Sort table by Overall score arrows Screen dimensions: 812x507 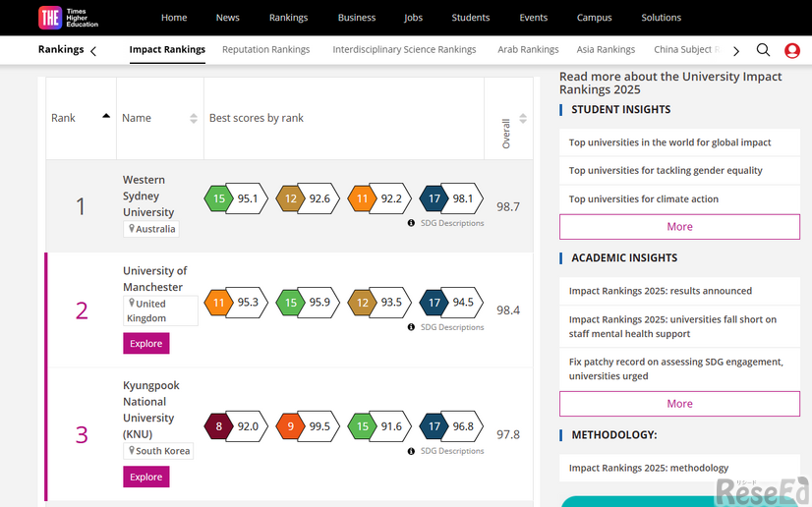(523, 119)
